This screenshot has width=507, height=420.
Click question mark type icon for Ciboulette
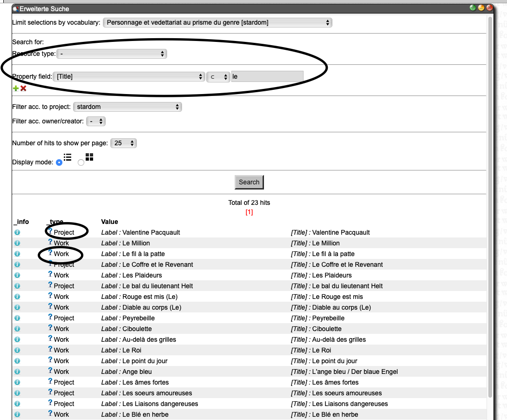[x=50, y=327]
